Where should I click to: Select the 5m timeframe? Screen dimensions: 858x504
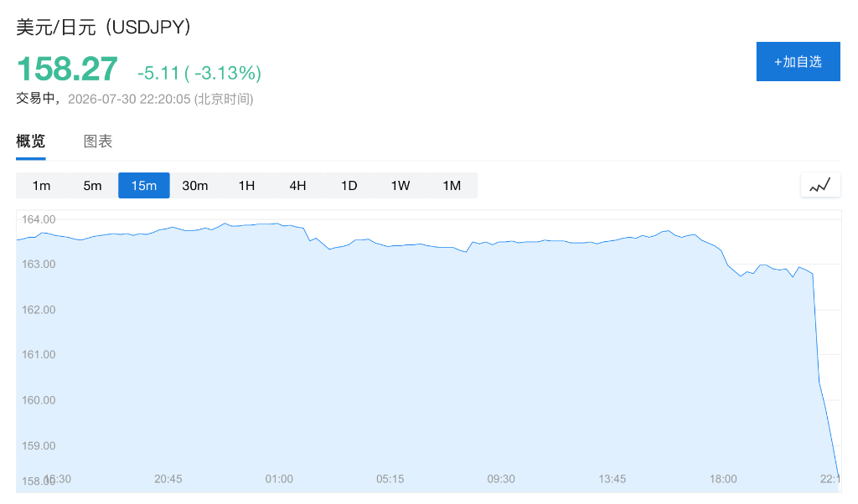tap(92, 185)
